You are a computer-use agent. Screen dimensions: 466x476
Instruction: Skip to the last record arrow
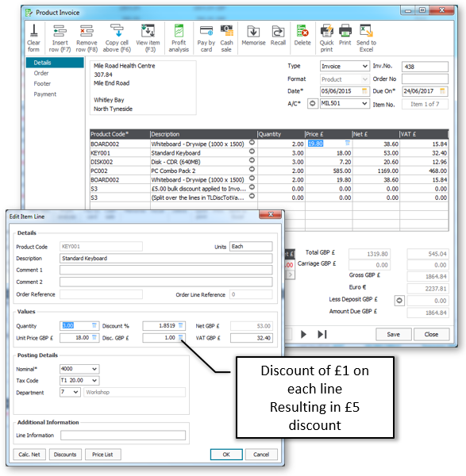tap(322, 334)
